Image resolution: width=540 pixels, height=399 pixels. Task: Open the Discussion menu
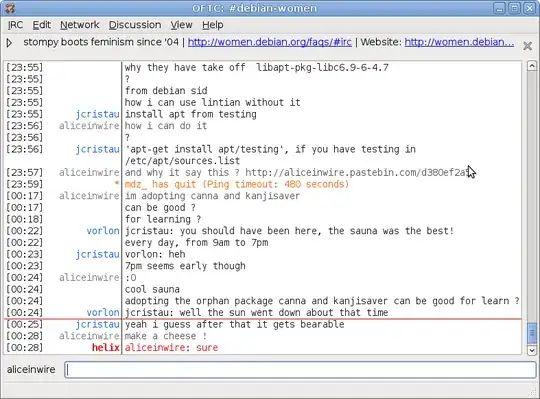[135, 25]
